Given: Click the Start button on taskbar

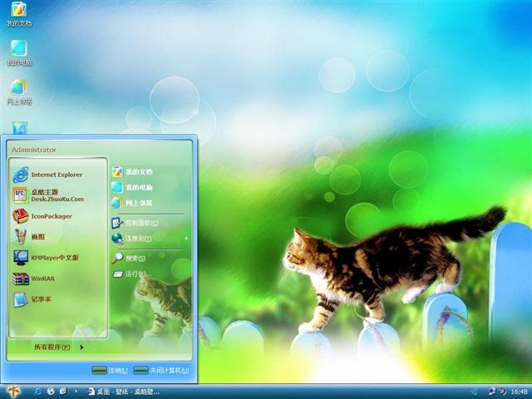Looking at the screenshot, I should 13,392.
